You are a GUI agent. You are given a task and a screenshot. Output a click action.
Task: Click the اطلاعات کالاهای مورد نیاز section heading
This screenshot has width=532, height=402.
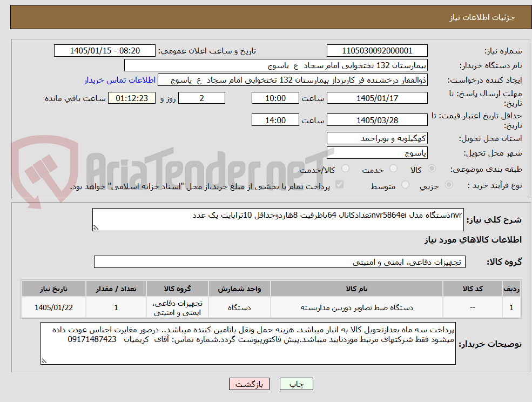click(x=473, y=240)
